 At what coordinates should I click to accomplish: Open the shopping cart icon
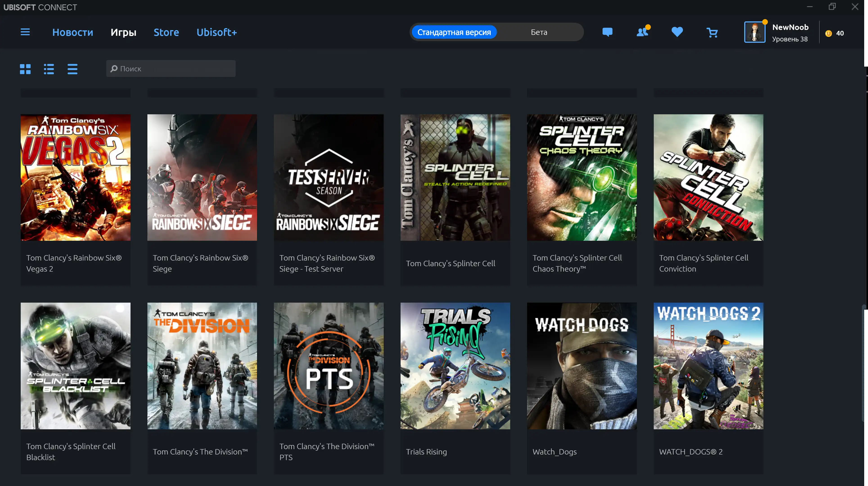(x=712, y=32)
